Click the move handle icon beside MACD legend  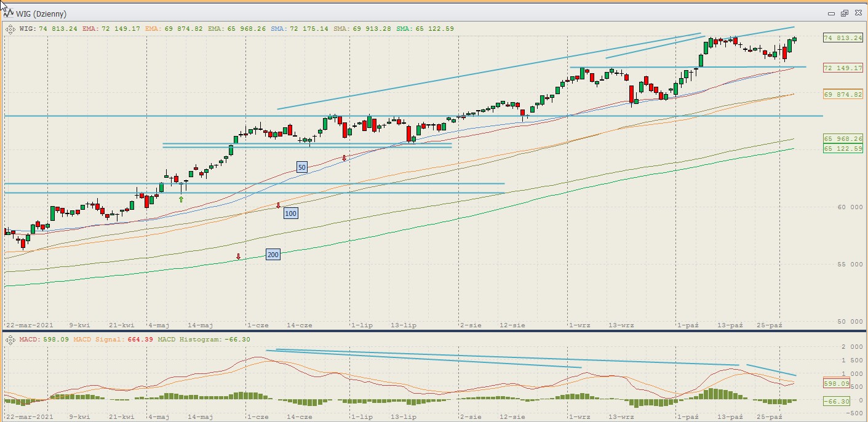coord(10,339)
